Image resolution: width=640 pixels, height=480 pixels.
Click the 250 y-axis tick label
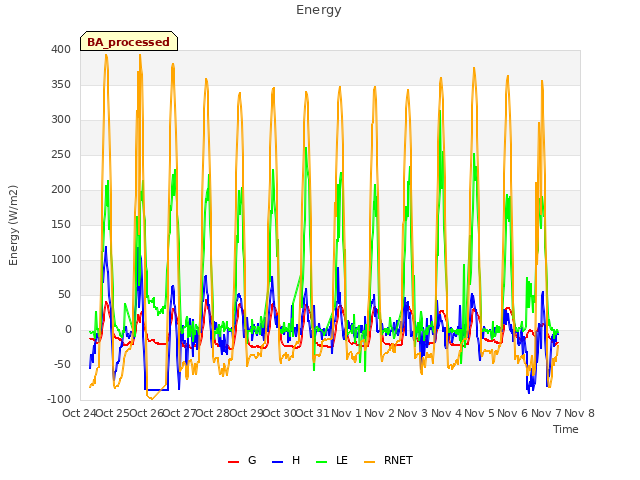[x=61, y=155]
